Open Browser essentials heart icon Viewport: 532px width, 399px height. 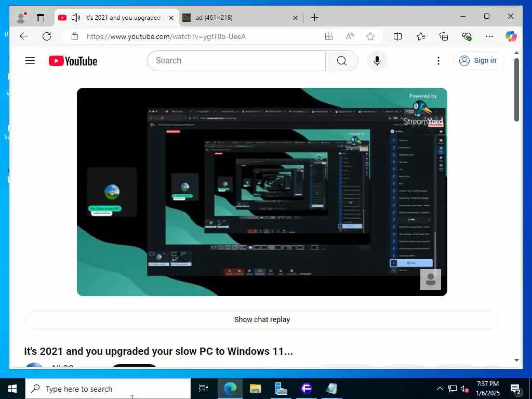coord(467,36)
